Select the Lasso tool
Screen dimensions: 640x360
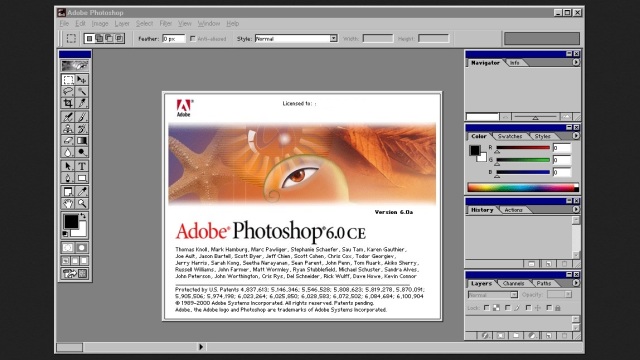click(68, 91)
